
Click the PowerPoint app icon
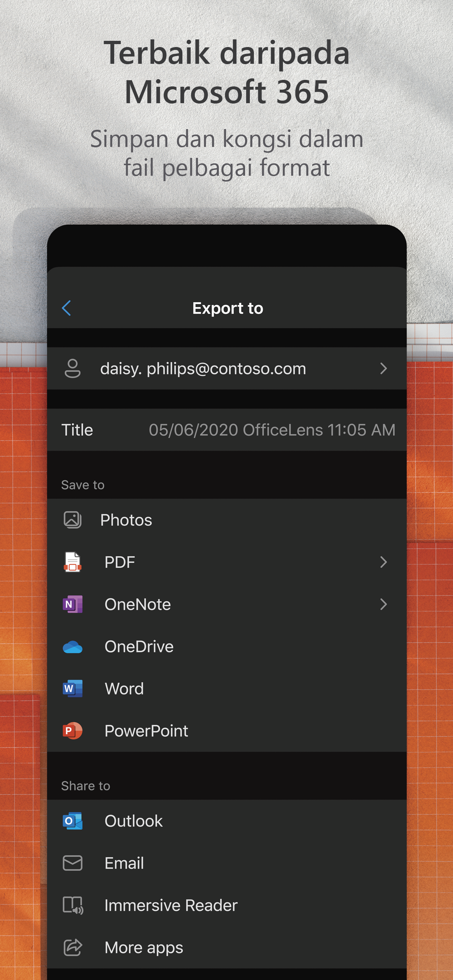(x=72, y=731)
